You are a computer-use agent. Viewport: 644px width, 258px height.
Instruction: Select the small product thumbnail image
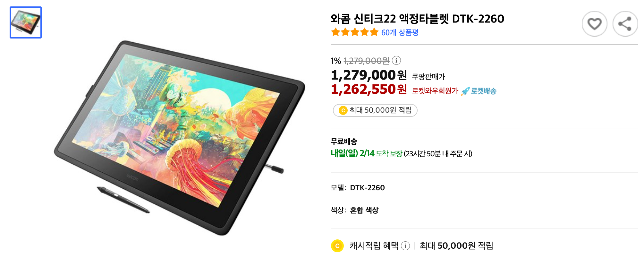[x=26, y=22]
